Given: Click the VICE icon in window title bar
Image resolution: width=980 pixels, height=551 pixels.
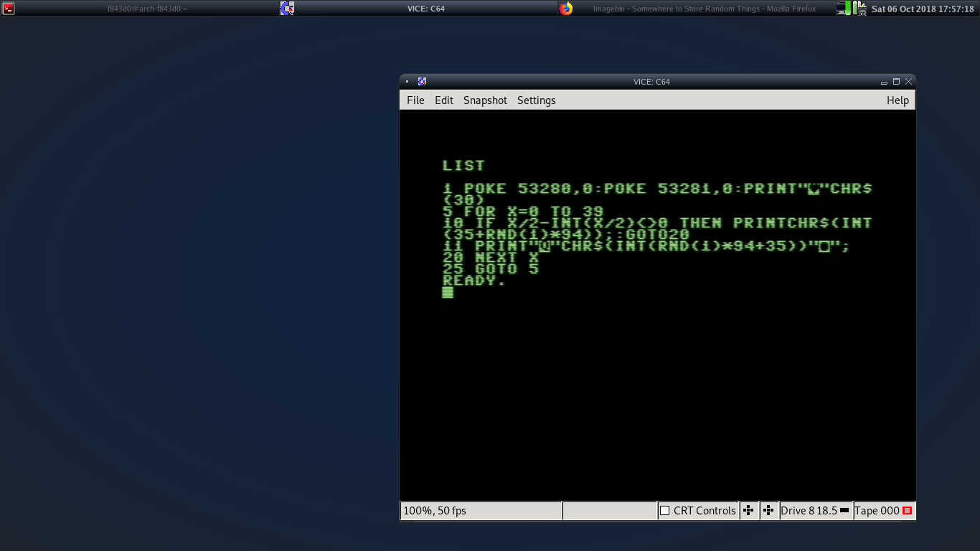Looking at the screenshot, I should click(x=422, y=82).
